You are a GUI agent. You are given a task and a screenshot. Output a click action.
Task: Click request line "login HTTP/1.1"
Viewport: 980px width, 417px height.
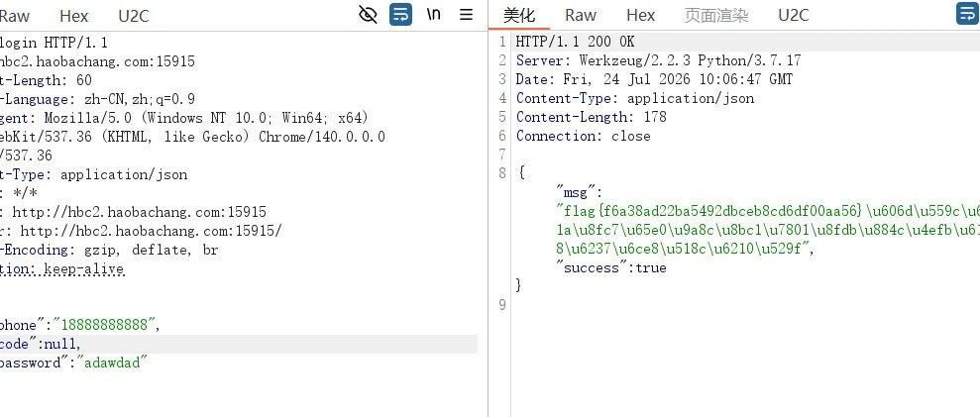click(x=54, y=43)
